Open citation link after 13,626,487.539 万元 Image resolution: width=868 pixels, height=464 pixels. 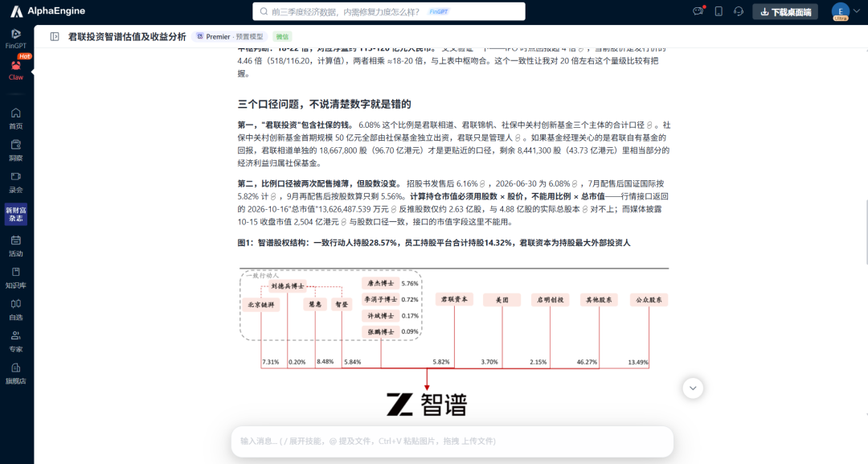point(394,209)
